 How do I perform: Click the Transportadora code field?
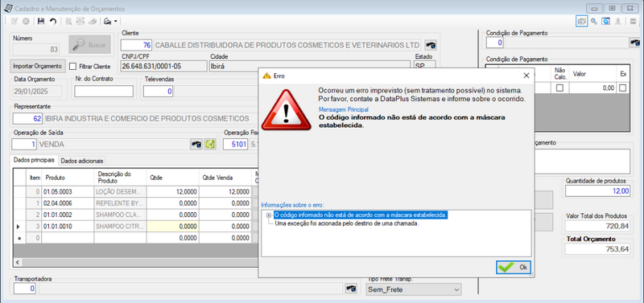(25, 289)
